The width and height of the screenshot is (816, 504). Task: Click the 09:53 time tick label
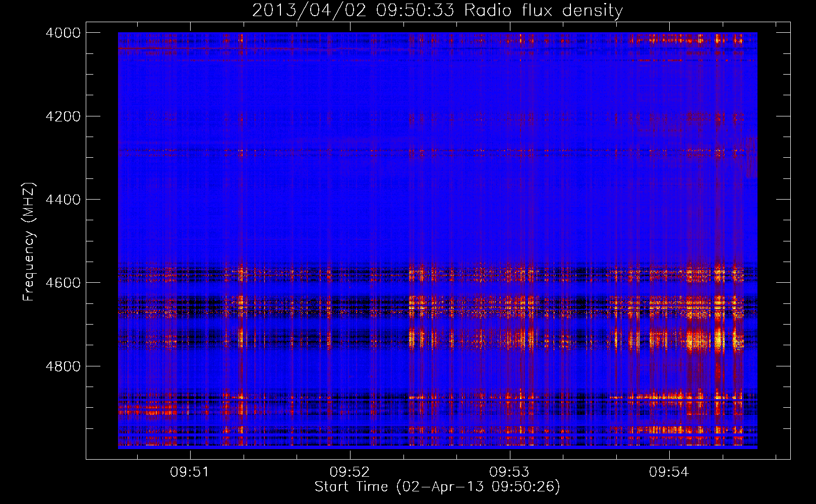click(509, 472)
